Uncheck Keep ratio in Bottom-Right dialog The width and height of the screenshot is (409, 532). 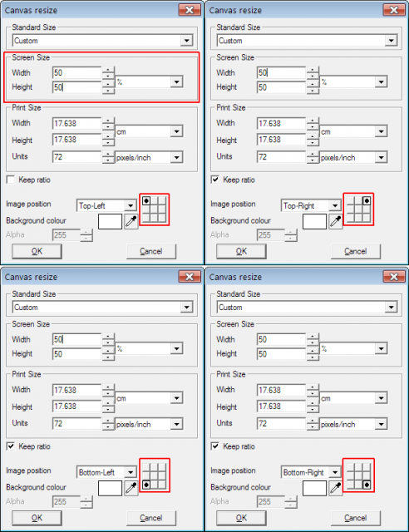click(214, 446)
